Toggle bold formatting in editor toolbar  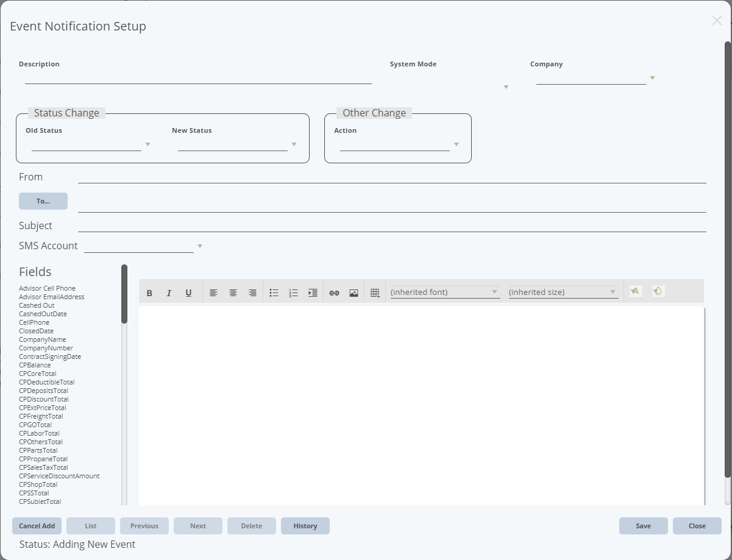149,293
